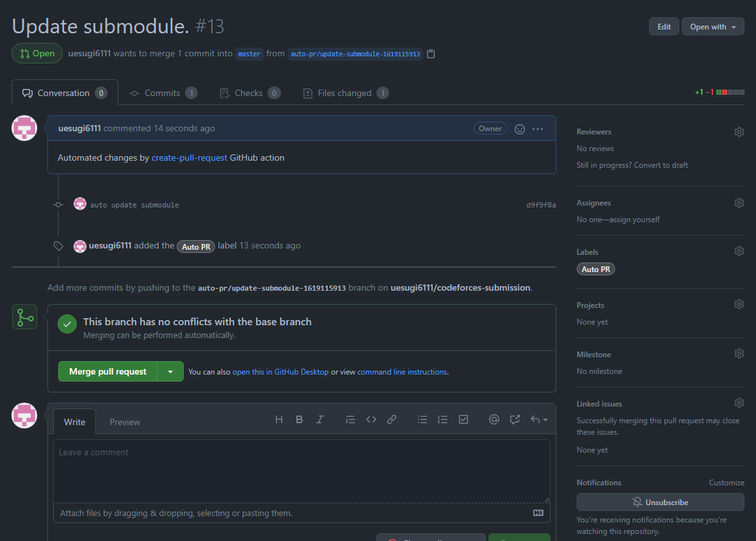Insert numbered list in comment editor
The width and height of the screenshot is (756, 541).
tap(442, 419)
